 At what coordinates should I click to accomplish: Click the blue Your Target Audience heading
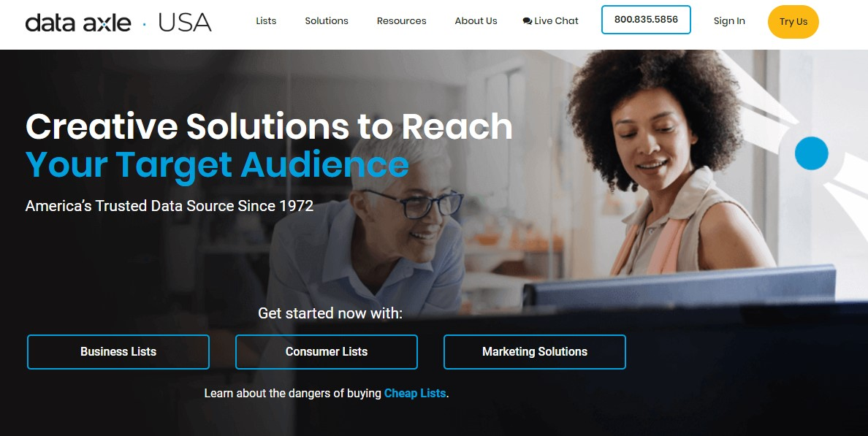click(x=217, y=165)
